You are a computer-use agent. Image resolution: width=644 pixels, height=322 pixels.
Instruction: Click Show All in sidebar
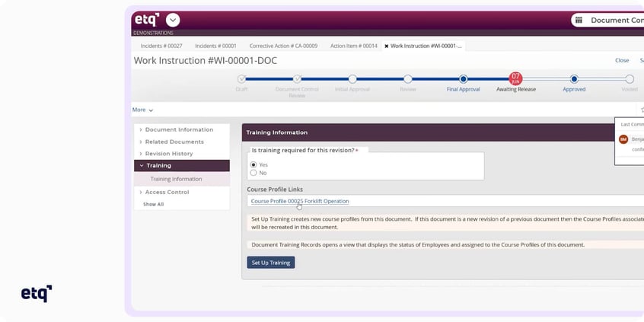coord(153,204)
